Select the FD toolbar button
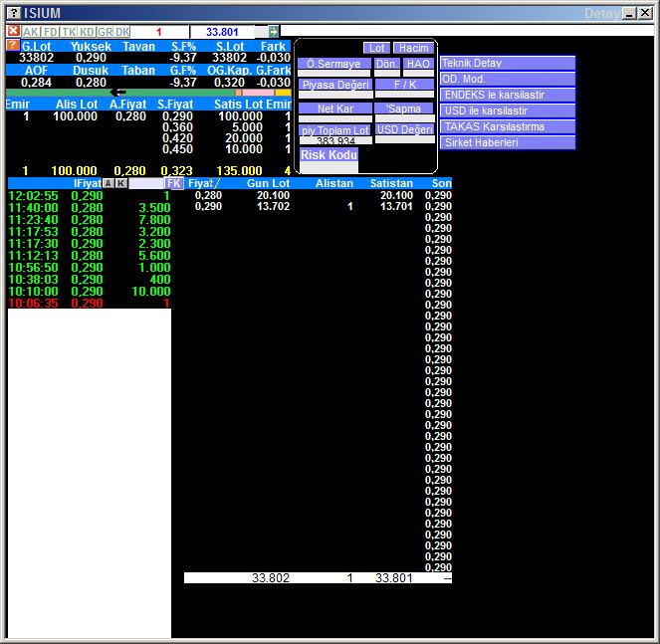 (x=50, y=32)
